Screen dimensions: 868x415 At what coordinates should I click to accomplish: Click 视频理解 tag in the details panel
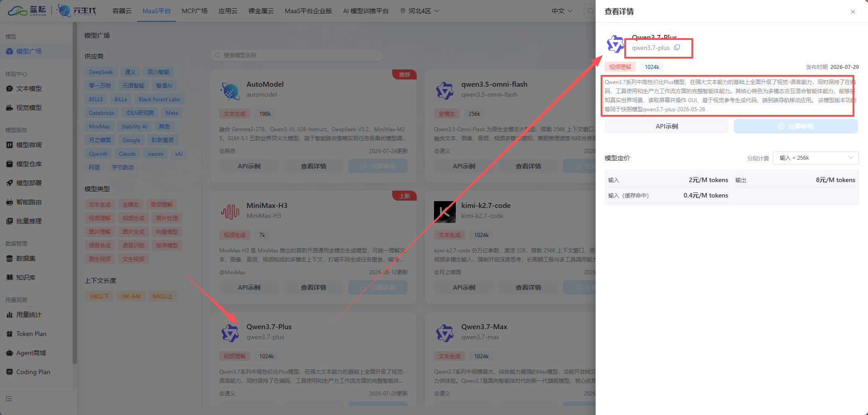coord(620,67)
